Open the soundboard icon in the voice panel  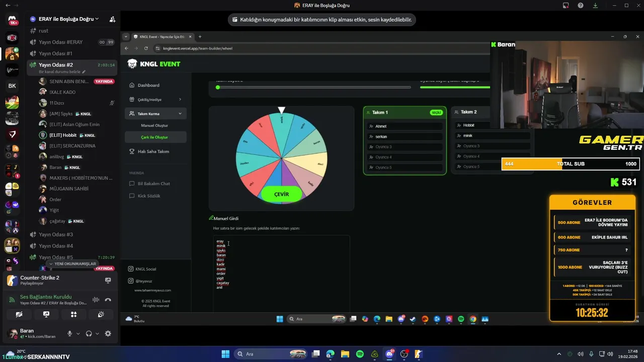(x=101, y=314)
